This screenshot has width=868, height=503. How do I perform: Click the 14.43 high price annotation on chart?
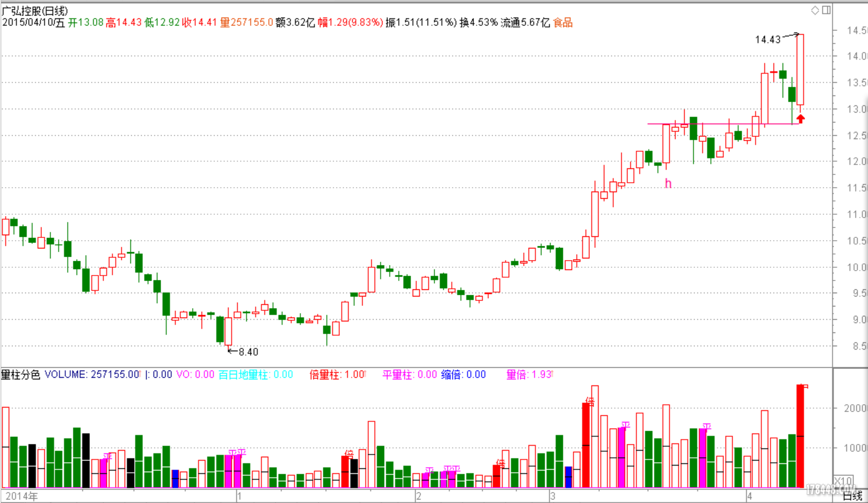768,40
